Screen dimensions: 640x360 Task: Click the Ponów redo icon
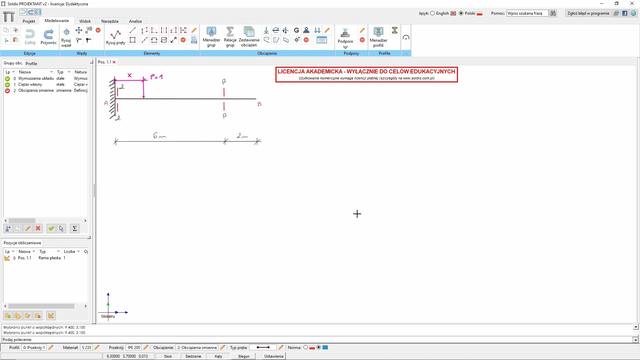(48, 36)
